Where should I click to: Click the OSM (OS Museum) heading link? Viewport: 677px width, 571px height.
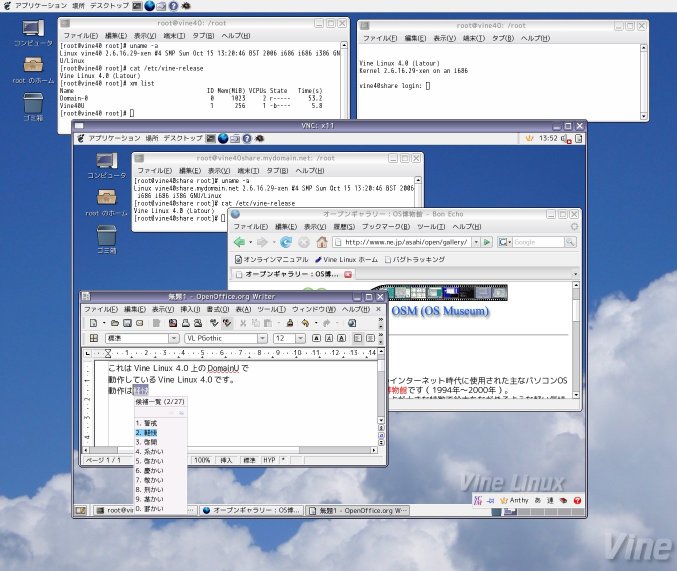440,311
